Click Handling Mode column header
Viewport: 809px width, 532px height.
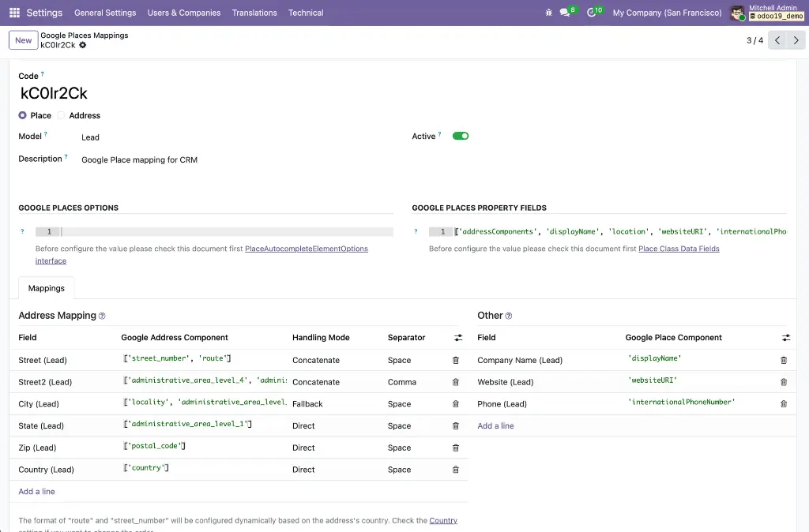coord(321,338)
